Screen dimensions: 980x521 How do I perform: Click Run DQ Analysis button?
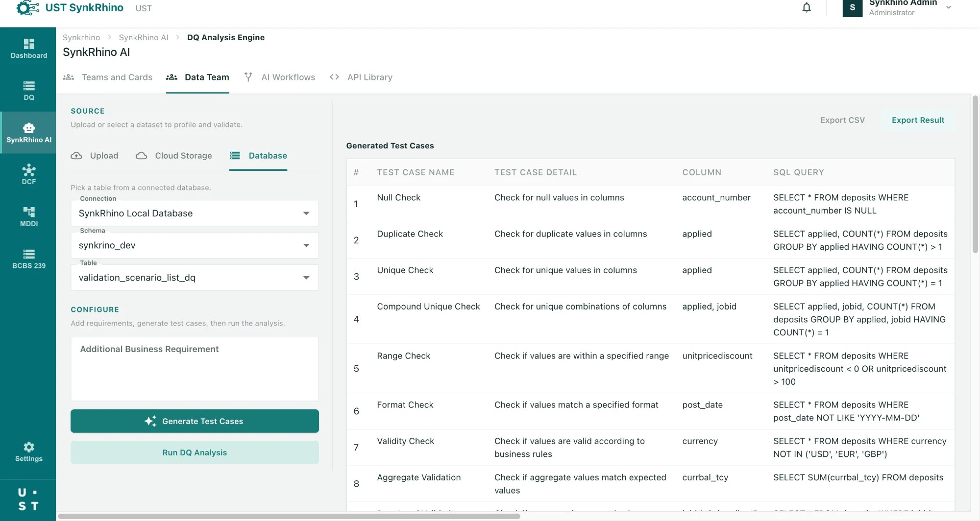pyautogui.click(x=195, y=452)
